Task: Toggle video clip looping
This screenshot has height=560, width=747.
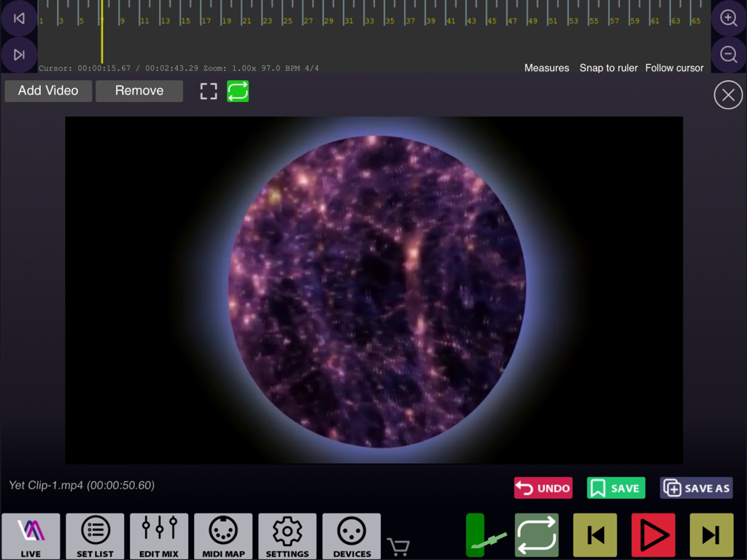Action: click(x=238, y=90)
